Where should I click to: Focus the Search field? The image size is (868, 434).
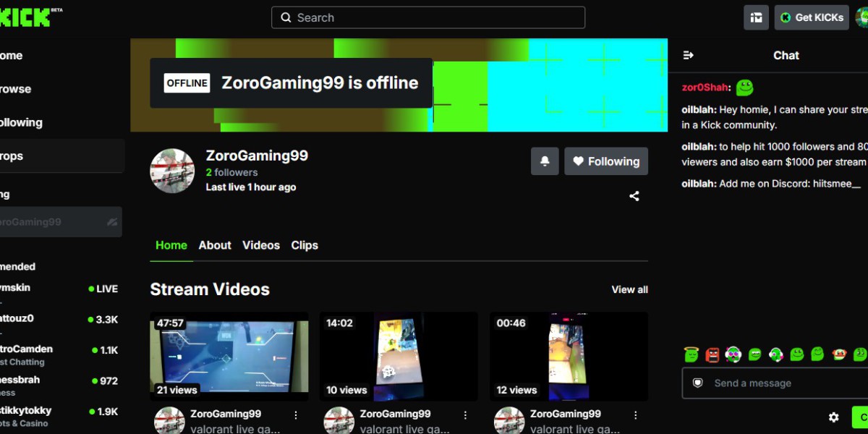point(428,17)
